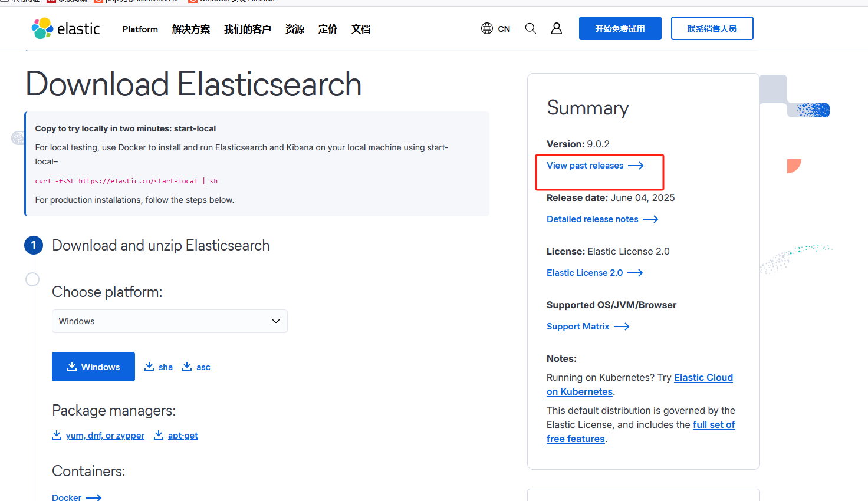Screen dimensions: 868x501
Task: Click the 京东商城 bookmark icon
Action: pos(50,1)
